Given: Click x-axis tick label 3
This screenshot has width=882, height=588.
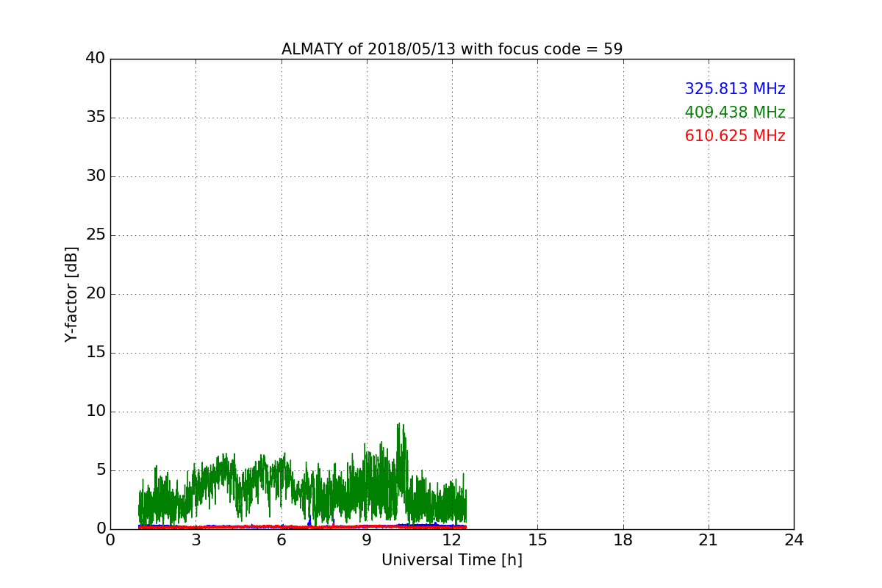Looking at the screenshot, I should tap(196, 540).
